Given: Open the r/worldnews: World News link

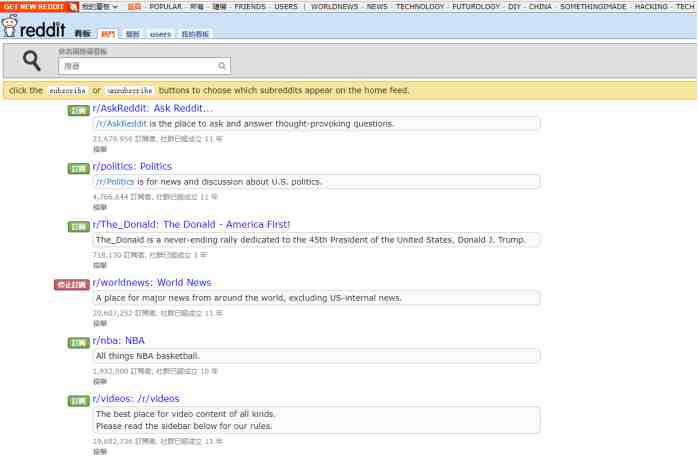Looking at the screenshot, I should pos(152,282).
